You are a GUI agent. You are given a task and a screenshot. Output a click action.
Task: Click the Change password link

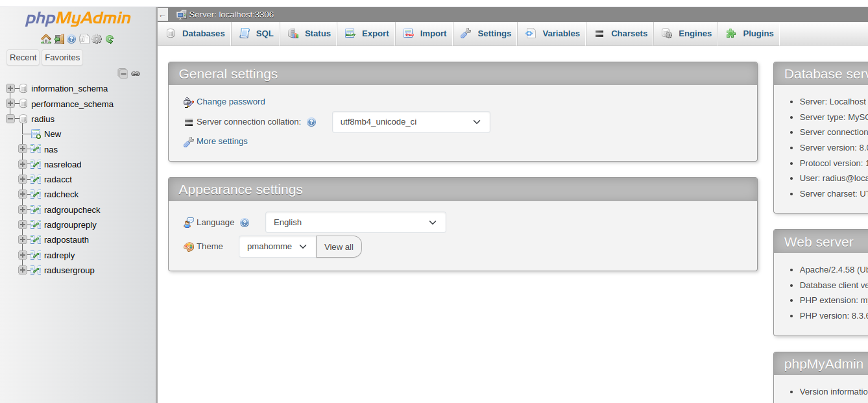[231, 102]
